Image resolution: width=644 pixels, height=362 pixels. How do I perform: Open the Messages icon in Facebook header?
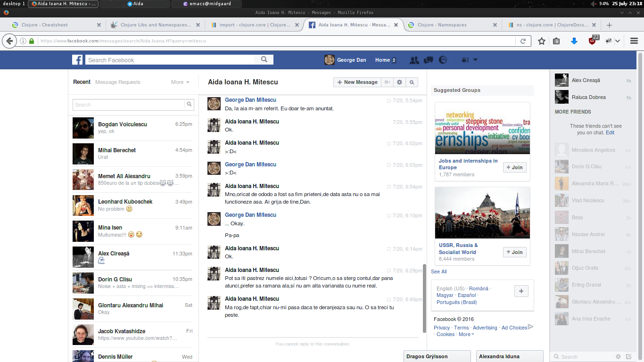click(429, 60)
